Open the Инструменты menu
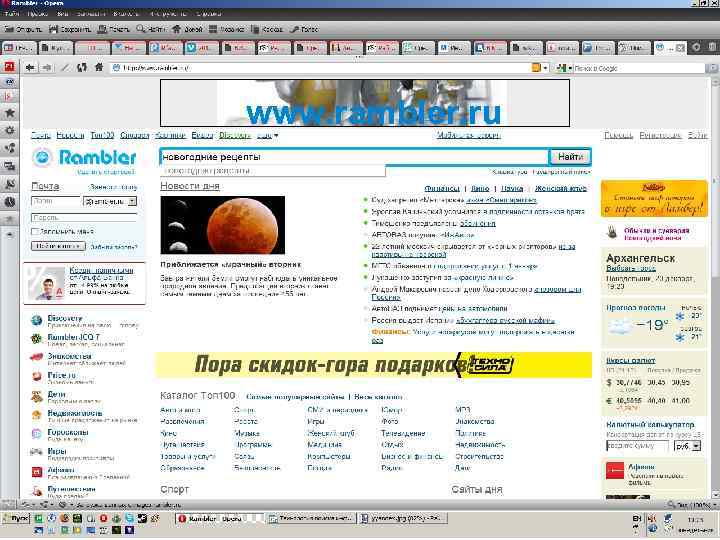 tap(168, 14)
